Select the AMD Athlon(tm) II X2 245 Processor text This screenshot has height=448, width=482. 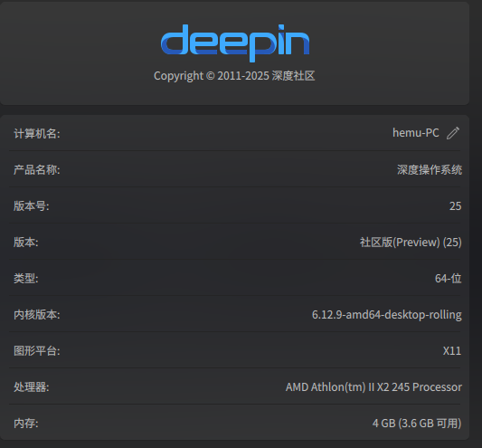point(373,386)
